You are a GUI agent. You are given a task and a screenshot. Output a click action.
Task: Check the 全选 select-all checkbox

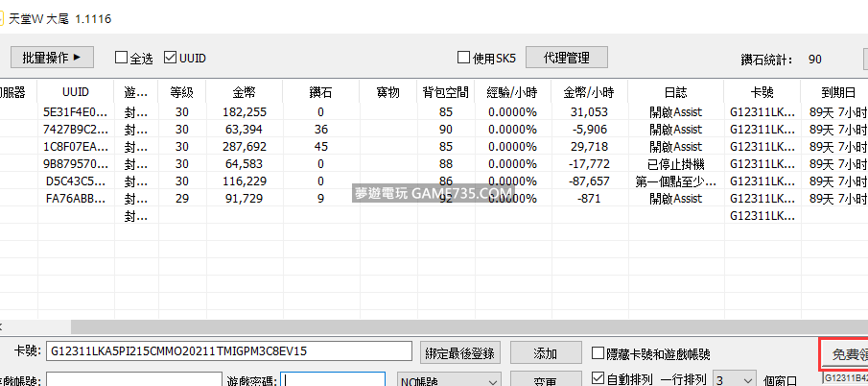tap(122, 59)
